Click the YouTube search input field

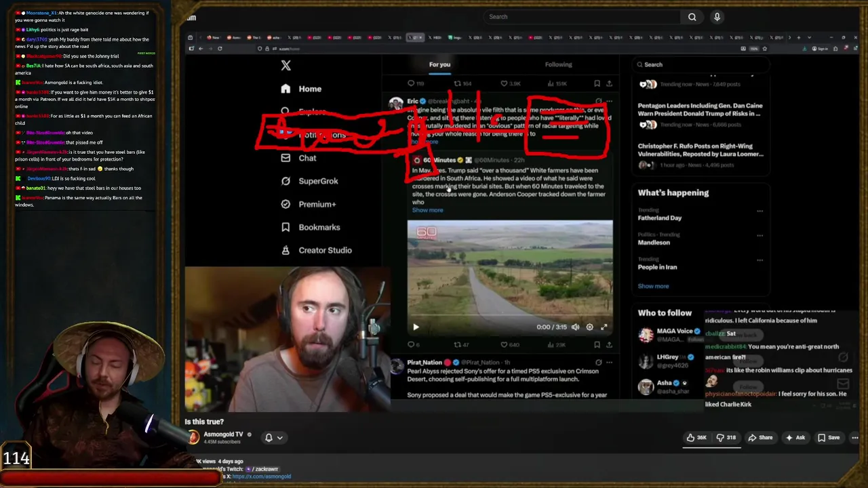click(x=582, y=17)
